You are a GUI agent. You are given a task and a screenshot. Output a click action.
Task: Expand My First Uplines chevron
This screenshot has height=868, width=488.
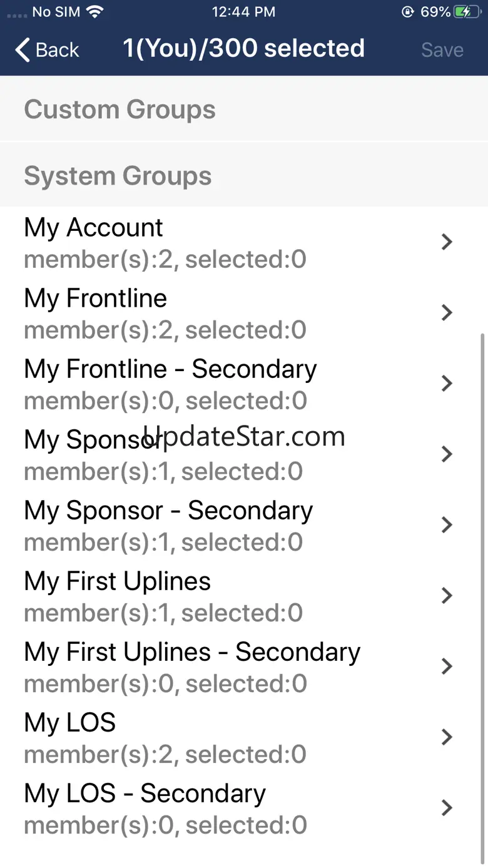[x=447, y=596]
